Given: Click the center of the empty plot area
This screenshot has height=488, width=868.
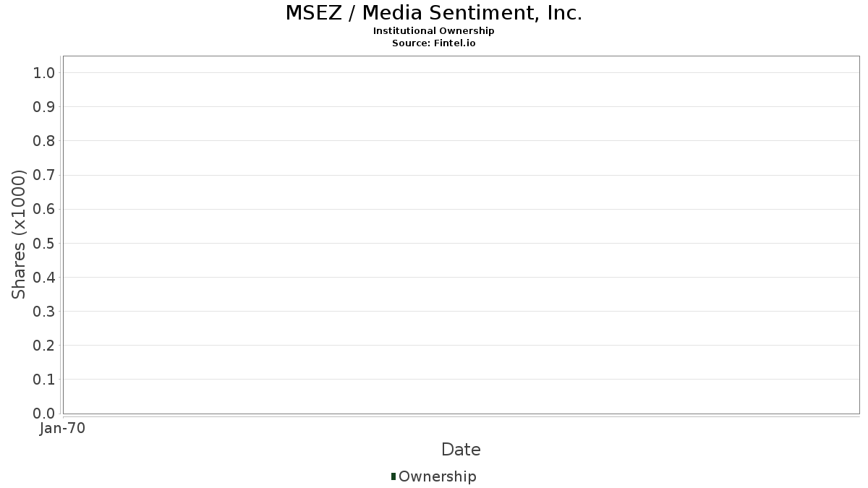Looking at the screenshot, I should tap(461, 235).
